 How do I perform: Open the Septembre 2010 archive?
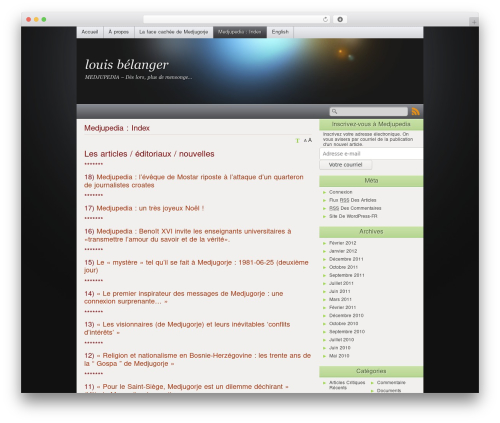click(347, 332)
